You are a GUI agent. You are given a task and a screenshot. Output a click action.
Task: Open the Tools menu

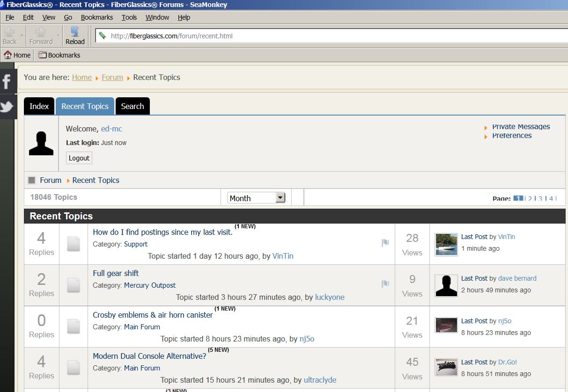[129, 17]
